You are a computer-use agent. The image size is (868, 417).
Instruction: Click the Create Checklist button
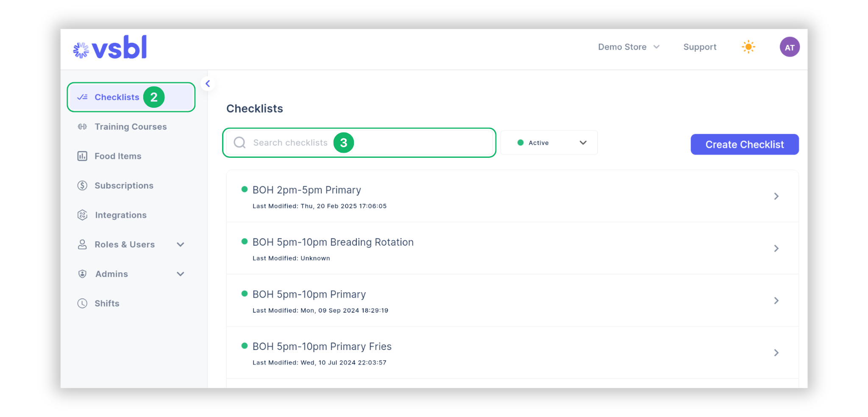744,144
